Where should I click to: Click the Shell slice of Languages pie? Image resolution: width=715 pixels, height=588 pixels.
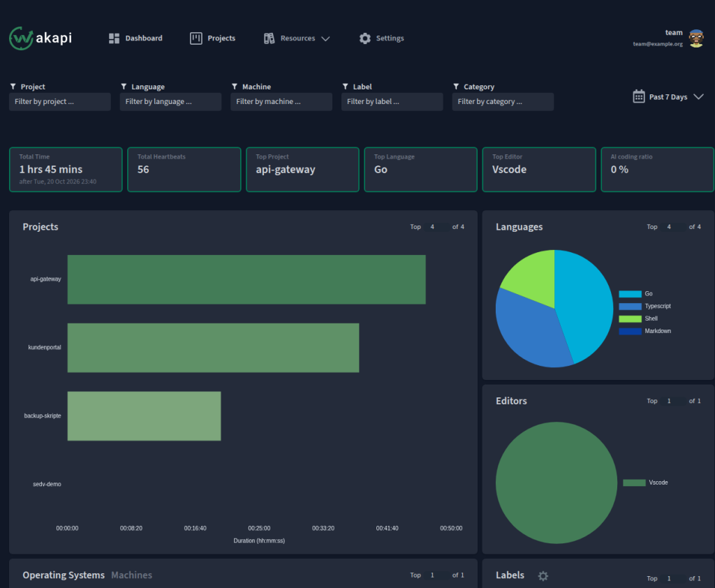[533, 278]
